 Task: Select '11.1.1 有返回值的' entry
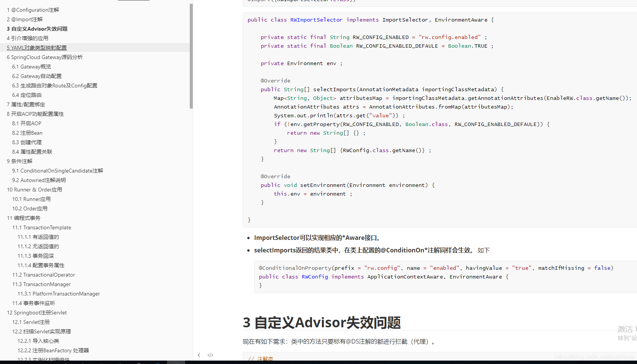(38, 237)
